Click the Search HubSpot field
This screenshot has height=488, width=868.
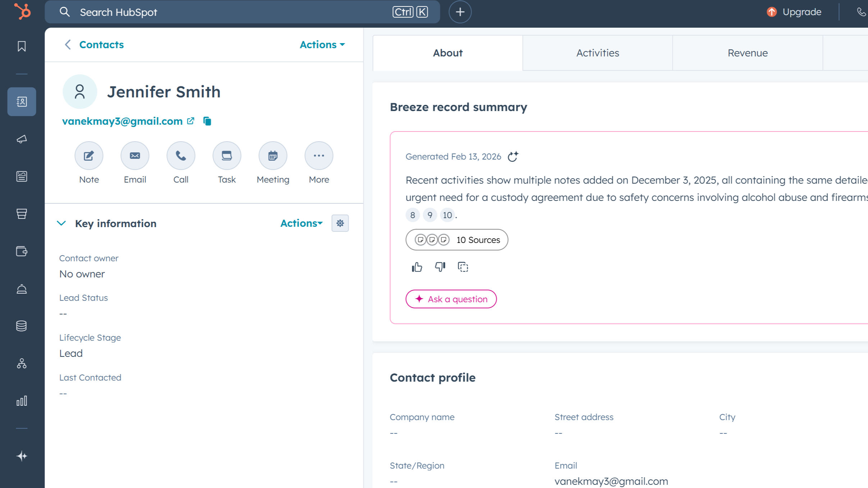[x=230, y=12]
